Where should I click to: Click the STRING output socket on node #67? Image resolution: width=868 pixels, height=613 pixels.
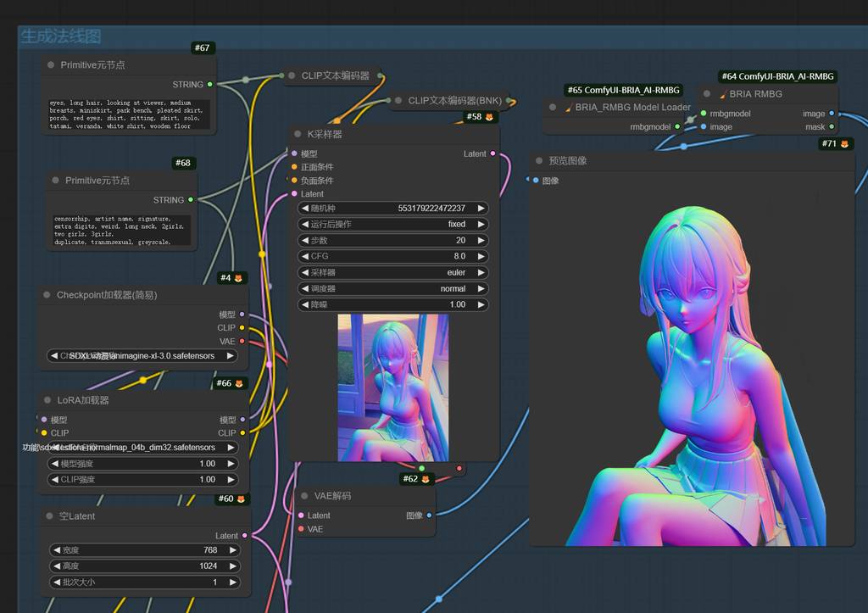pos(209,85)
